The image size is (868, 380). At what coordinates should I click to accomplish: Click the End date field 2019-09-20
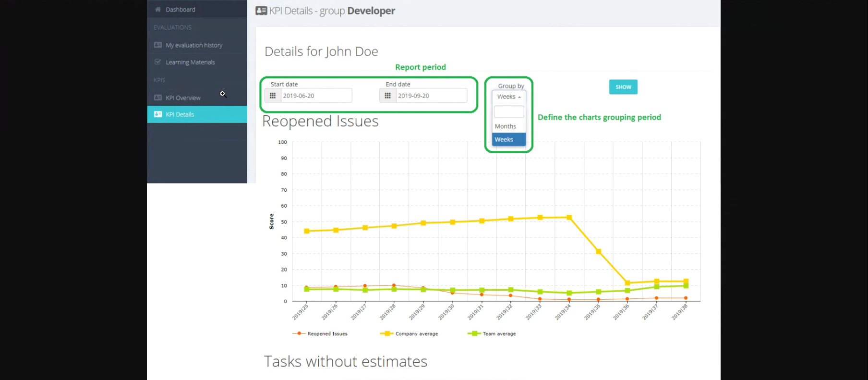pyautogui.click(x=432, y=96)
